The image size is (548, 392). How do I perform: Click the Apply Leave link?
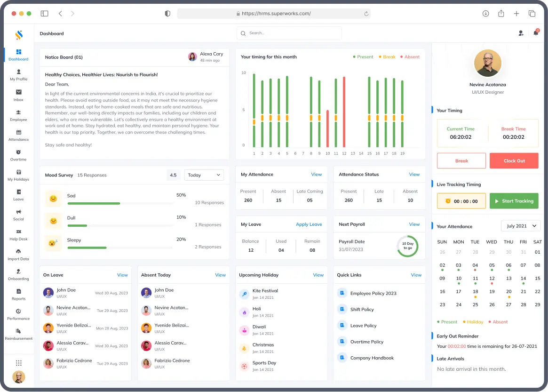(x=309, y=224)
